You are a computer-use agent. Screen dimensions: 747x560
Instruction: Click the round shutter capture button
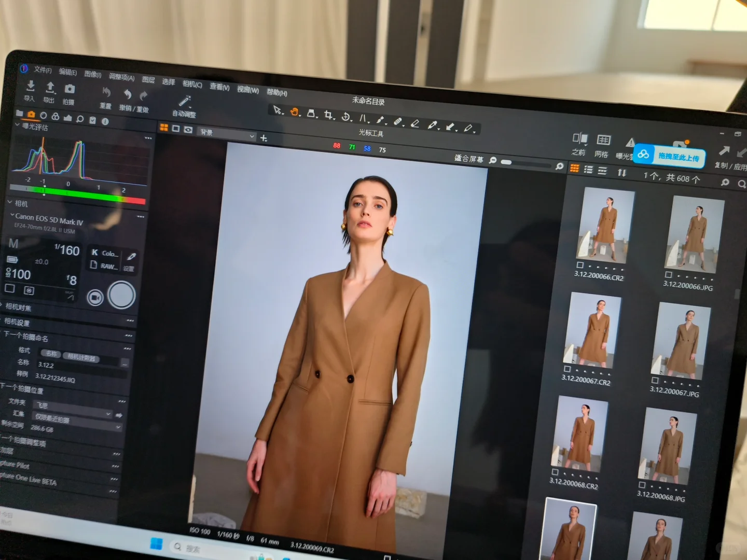[122, 295]
